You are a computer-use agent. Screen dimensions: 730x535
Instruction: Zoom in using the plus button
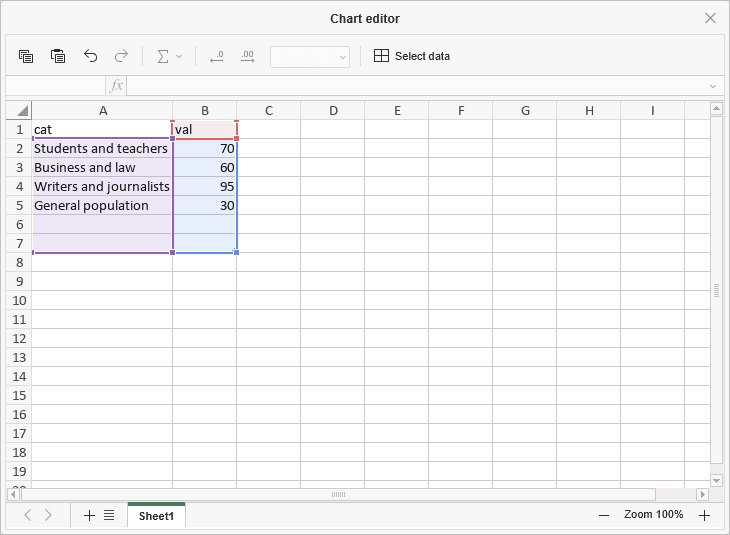(704, 515)
